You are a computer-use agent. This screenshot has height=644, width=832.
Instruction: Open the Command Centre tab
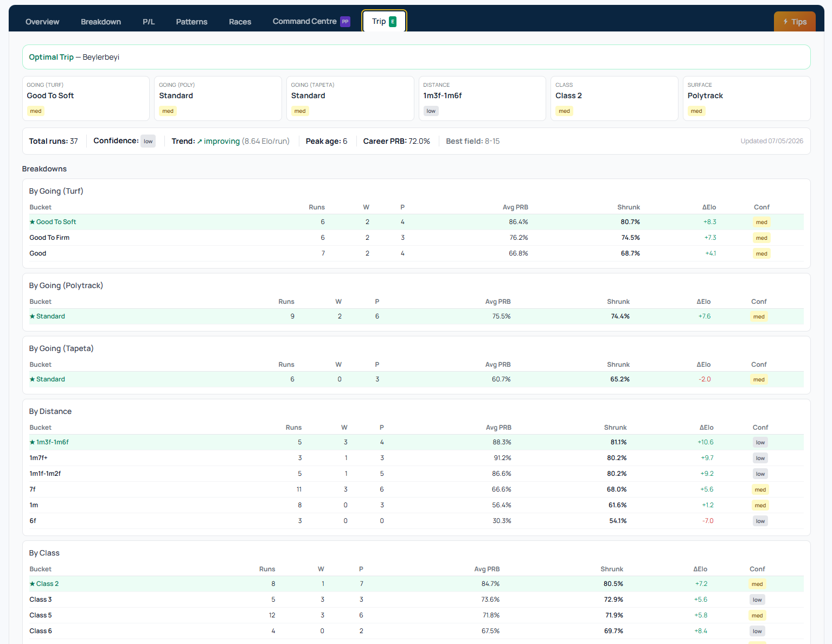pyautogui.click(x=311, y=22)
